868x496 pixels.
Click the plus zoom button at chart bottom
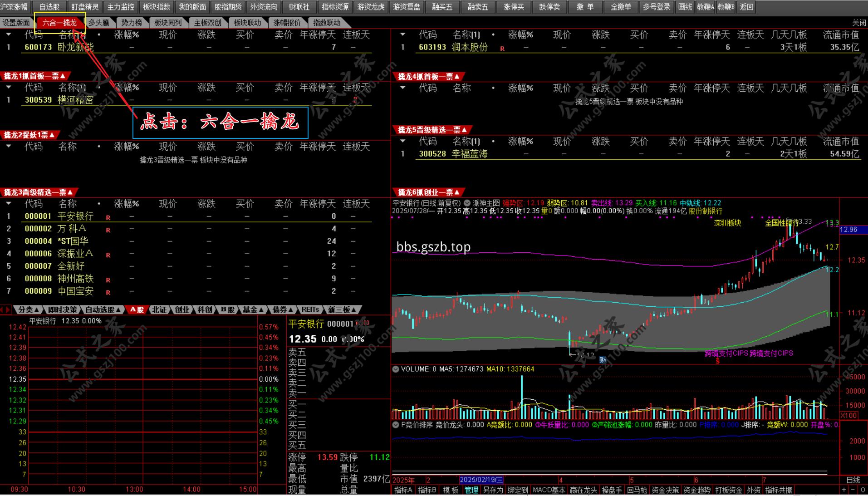pos(844,490)
